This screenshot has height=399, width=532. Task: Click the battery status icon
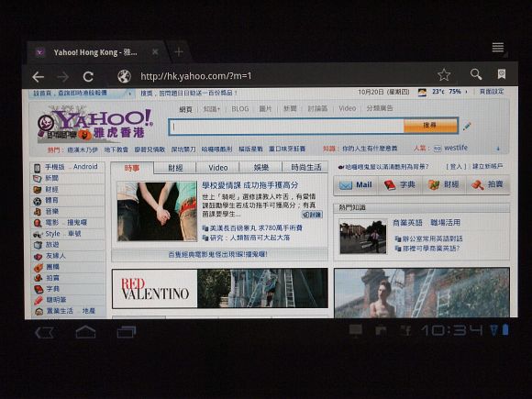click(x=505, y=329)
